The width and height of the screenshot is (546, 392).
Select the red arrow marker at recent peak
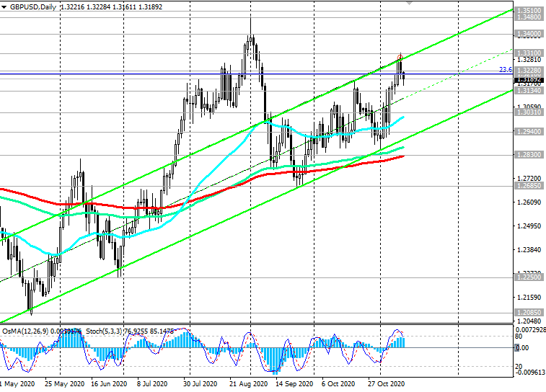coord(400,57)
